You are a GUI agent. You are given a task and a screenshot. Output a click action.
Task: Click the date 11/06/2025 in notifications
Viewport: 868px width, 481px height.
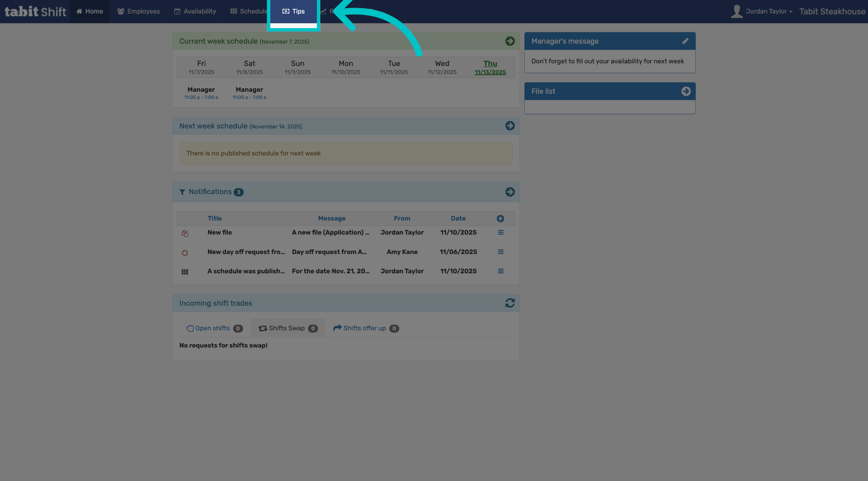coord(458,252)
